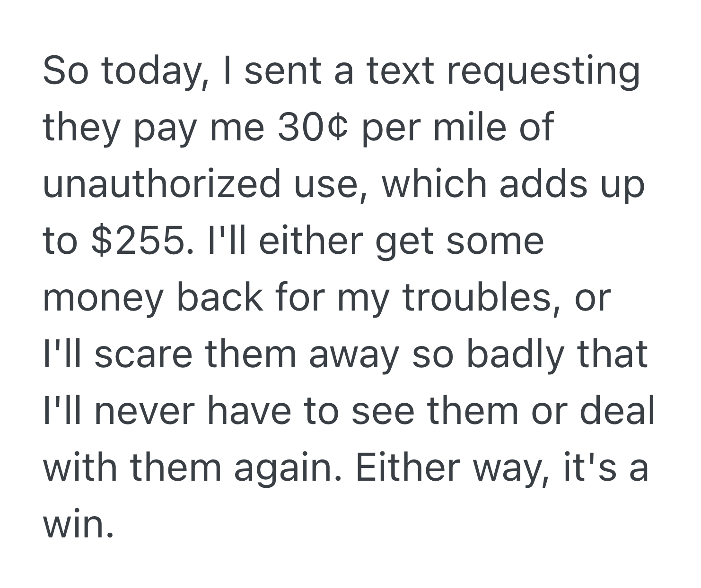
Task: Click the word "back"
Action: pos(219,297)
